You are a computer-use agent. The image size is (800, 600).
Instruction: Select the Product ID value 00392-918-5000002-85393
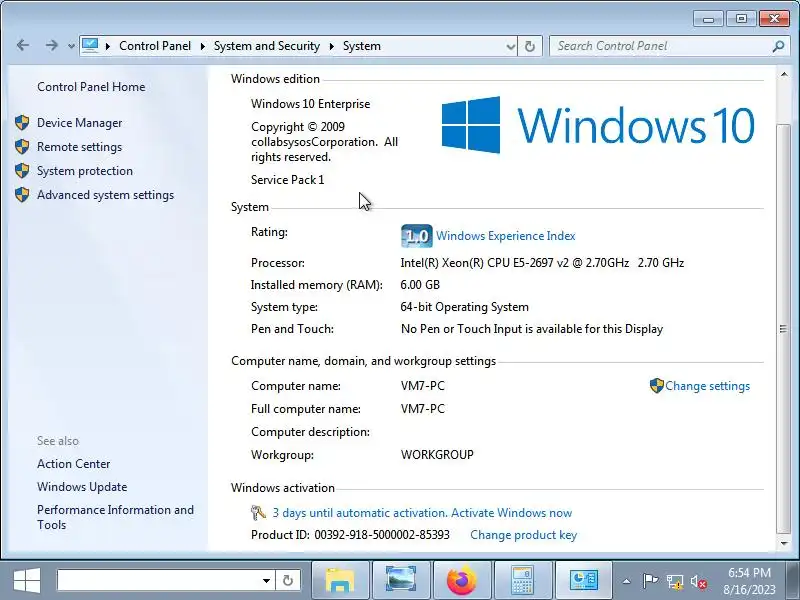click(382, 535)
